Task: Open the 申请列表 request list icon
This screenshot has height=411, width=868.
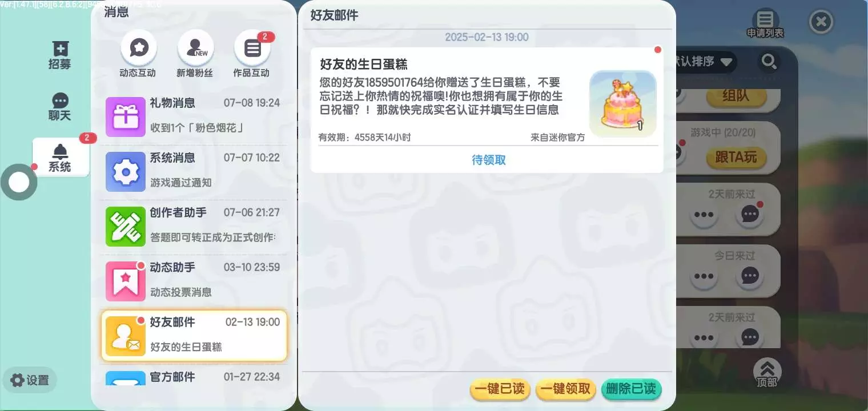Action: [x=765, y=25]
